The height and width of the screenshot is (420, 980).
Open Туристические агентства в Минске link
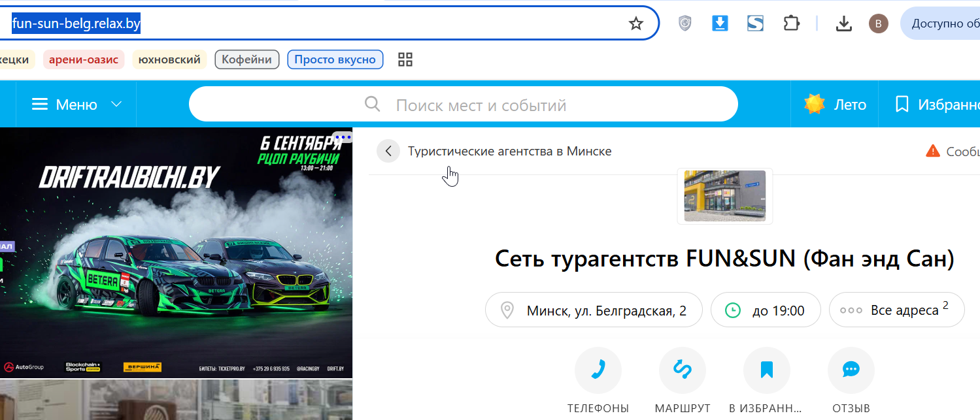tap(510, 152)
